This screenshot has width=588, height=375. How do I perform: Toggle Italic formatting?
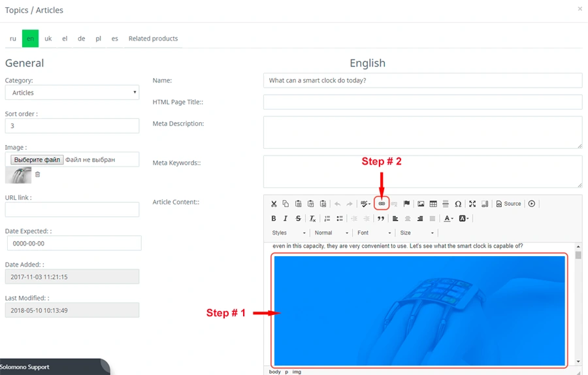pyautogui.click(x=286, y=219)
